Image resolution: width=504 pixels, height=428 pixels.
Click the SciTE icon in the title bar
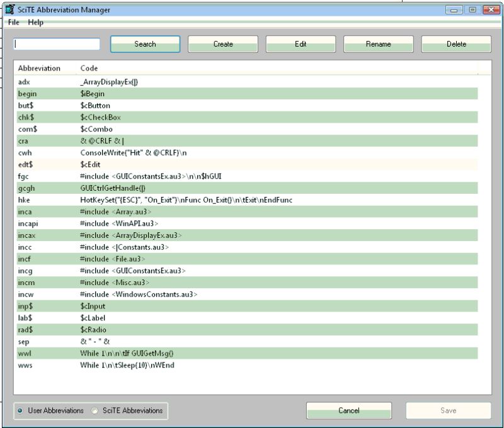pos(10,9)
